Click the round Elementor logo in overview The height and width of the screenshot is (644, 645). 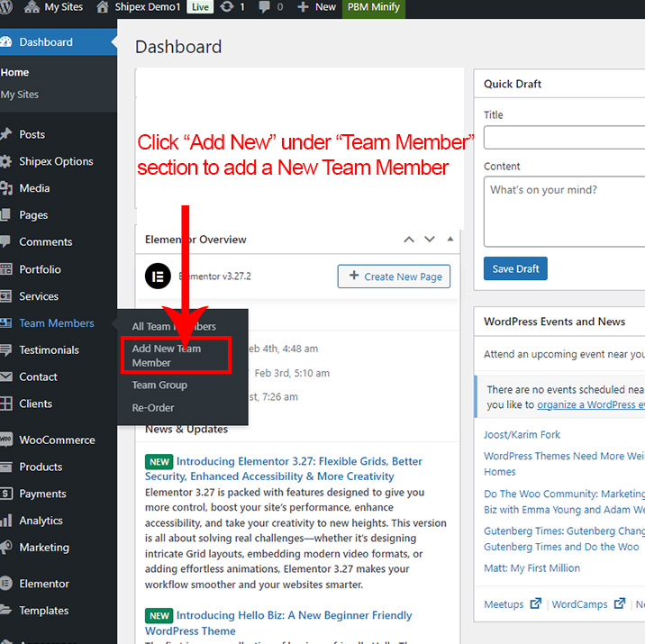click(x=158, y=276)
